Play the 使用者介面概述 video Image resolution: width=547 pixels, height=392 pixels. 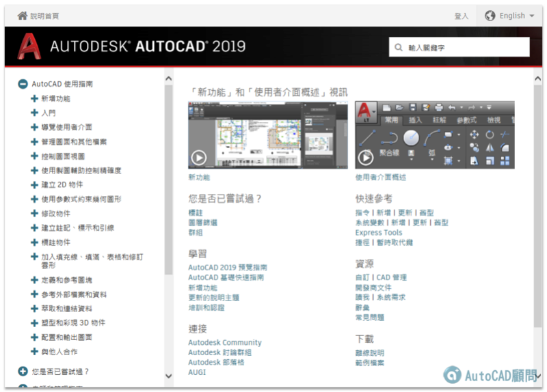[366, 158]
